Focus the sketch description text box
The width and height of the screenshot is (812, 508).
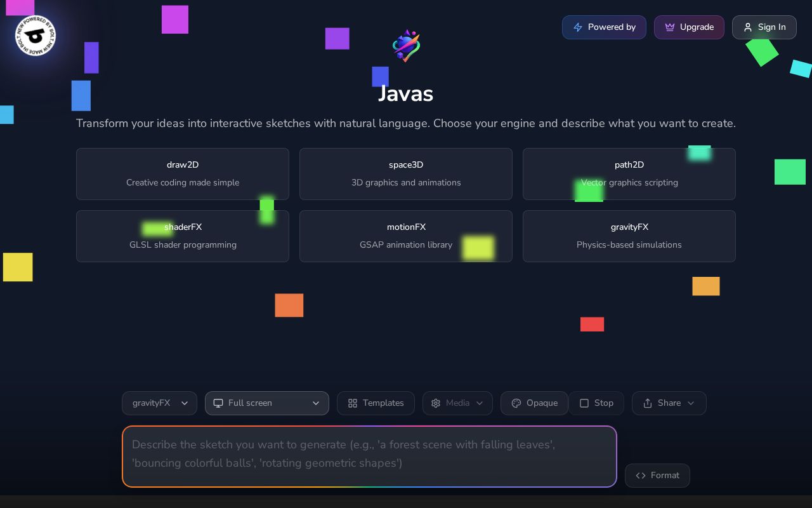click(x=370, y=457)
